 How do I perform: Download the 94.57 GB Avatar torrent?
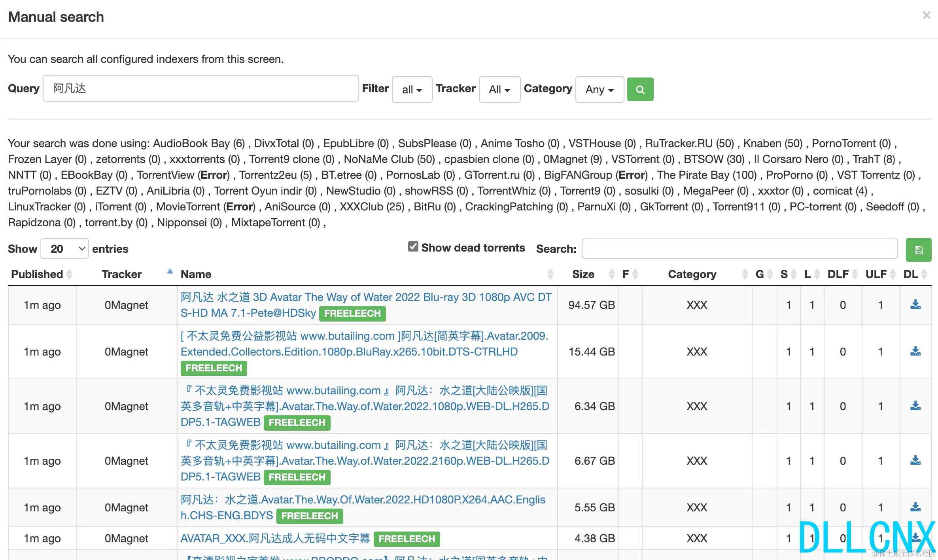click(915, 305)
